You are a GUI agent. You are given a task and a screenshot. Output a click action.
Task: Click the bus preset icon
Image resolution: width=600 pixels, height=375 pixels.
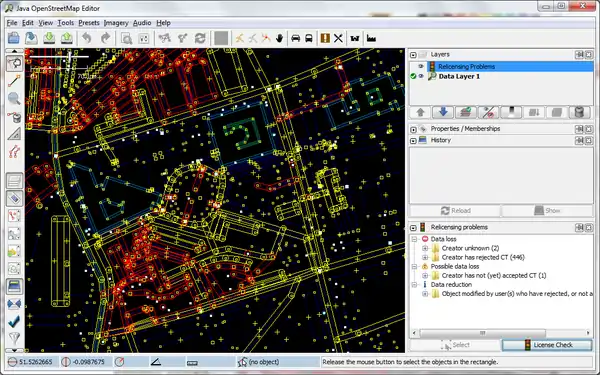309,38
